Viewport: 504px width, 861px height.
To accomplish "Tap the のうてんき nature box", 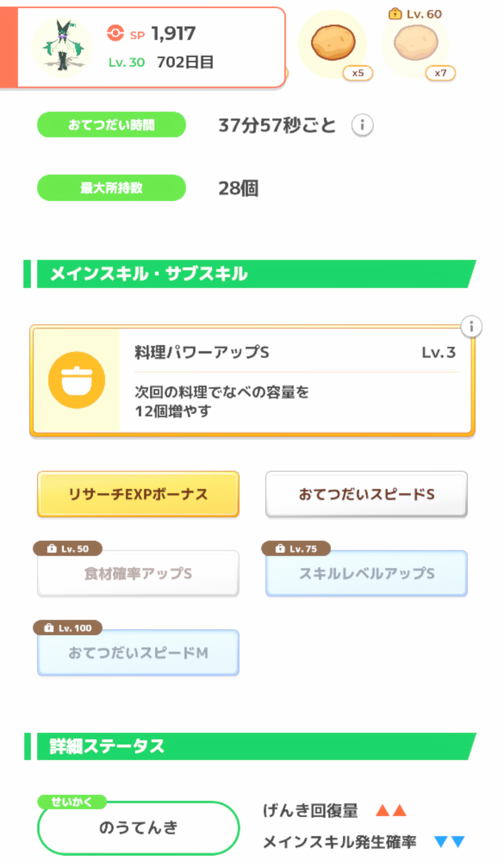I will (138, 828).
